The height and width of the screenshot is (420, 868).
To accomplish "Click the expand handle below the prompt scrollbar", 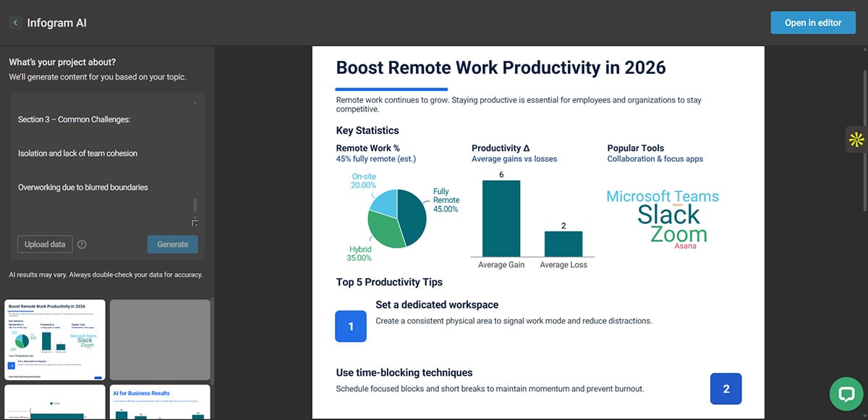I will (x=195, y=224).
